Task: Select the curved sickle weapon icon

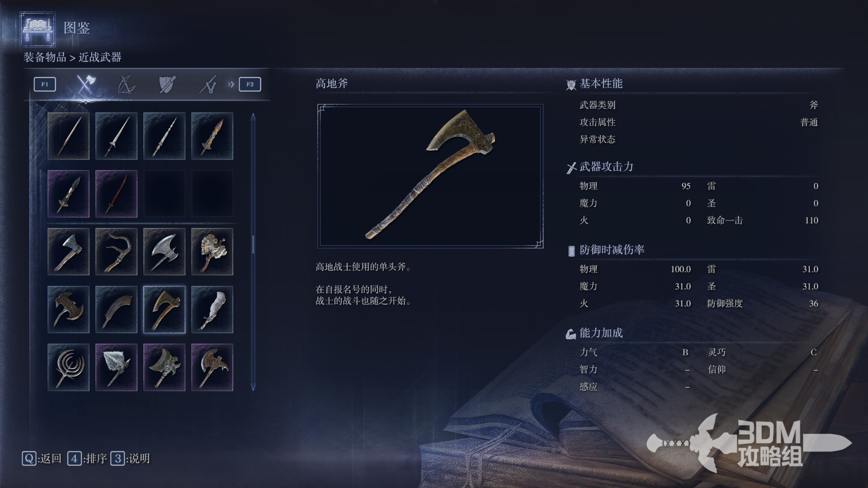Action: click(x=116, y=252)
